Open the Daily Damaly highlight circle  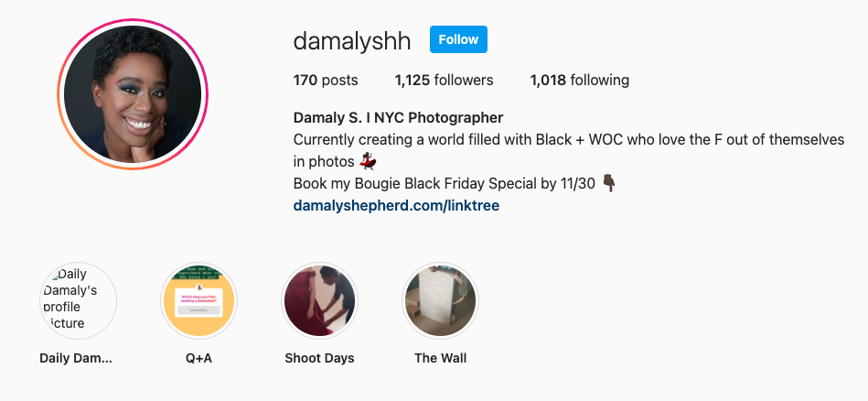[x=78, y=300]
